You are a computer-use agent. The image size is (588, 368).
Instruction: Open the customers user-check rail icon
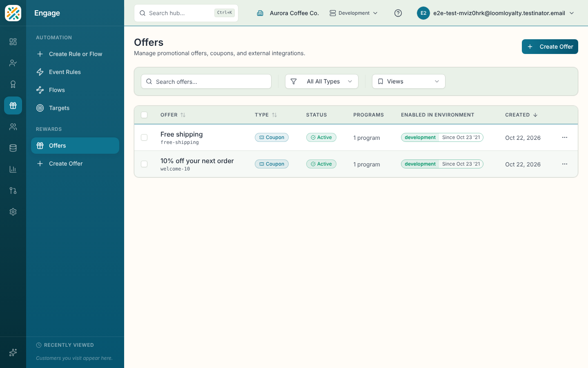pyautogui.click(x=13, y=63)
